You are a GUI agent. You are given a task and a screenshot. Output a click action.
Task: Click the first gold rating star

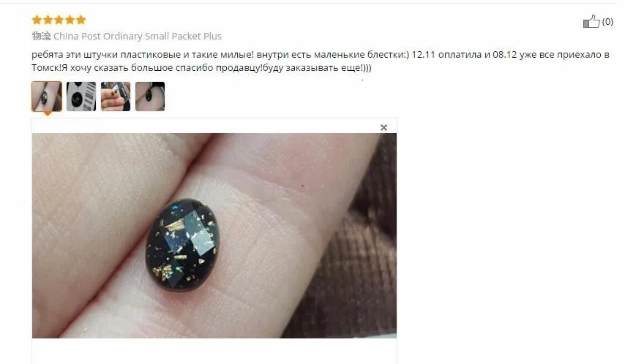coord(37,20)
